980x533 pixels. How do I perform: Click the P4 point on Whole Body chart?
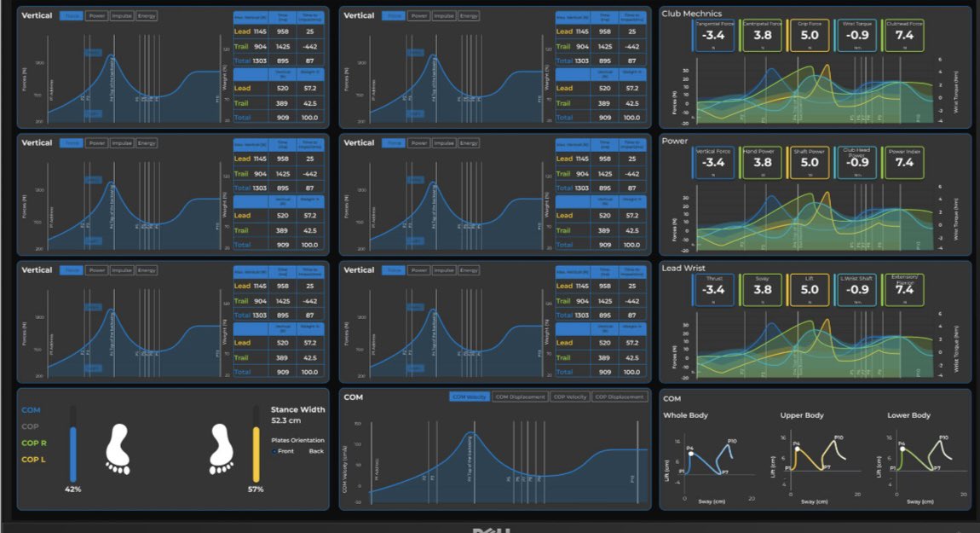coord(690,454)
